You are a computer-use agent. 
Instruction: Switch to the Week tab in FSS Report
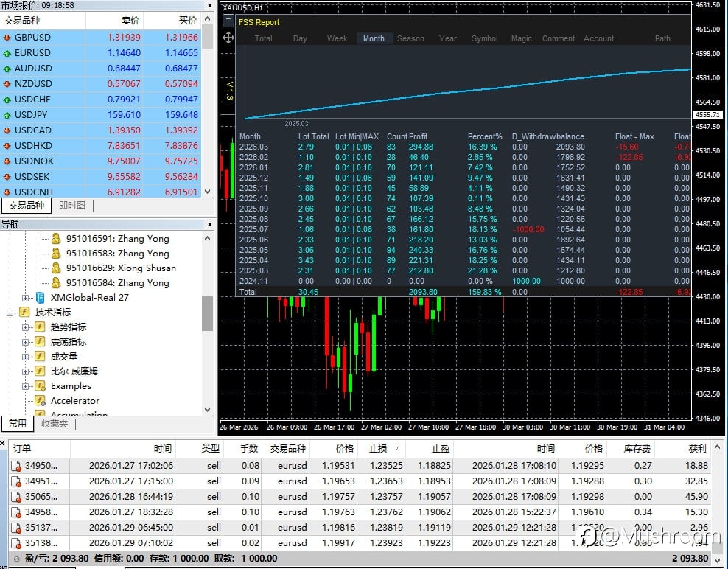pos(337,38)
